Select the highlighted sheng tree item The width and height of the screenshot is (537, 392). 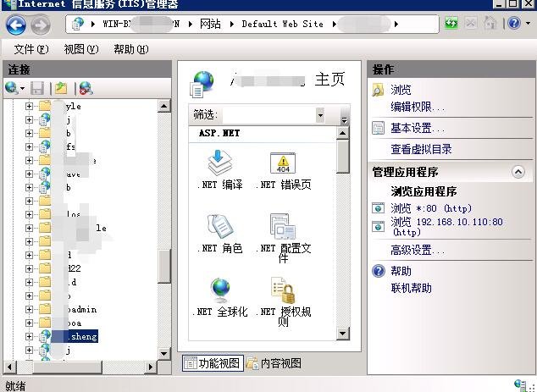[x=75, y=336]
